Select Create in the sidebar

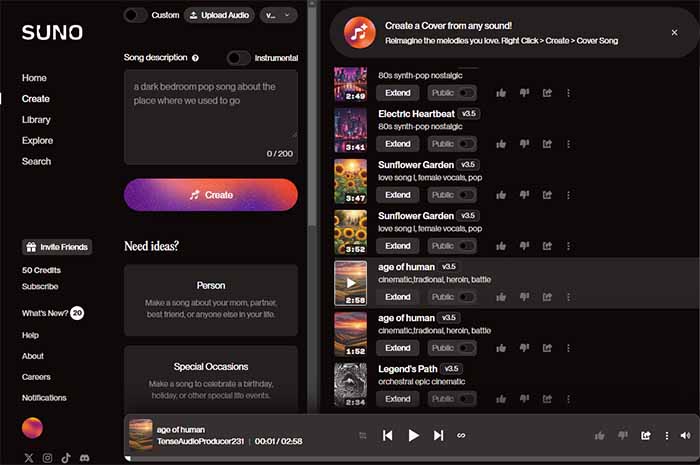pyautogui.click(x=36, y=99)
